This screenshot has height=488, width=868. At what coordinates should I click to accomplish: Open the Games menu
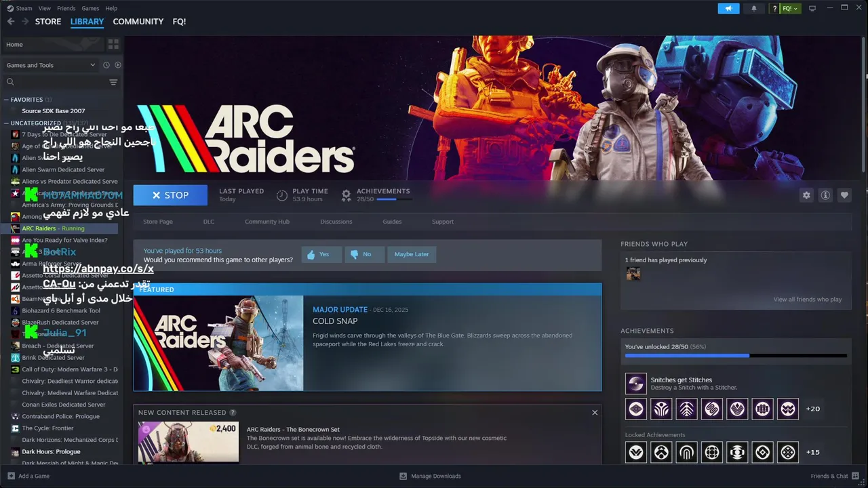coord(90,8)
